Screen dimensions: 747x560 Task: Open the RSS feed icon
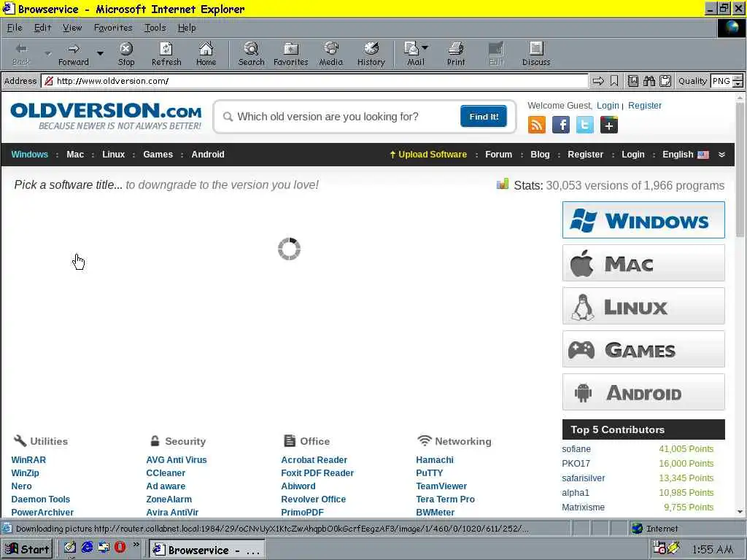536,125
